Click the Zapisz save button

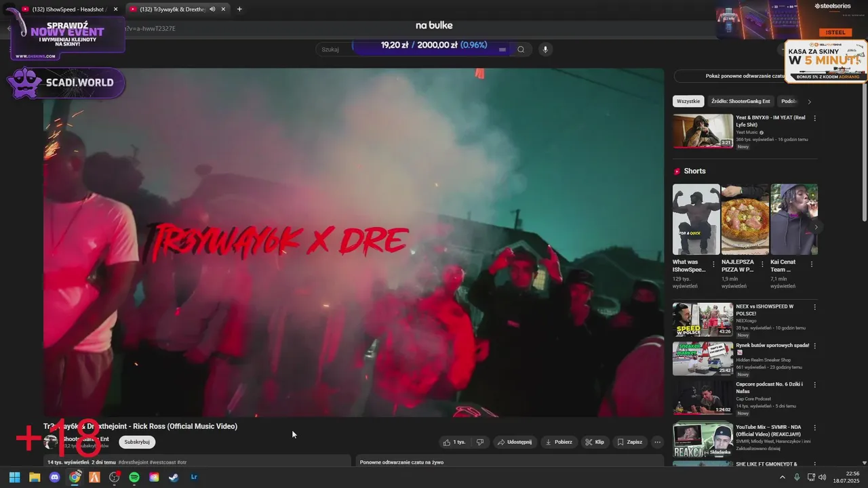629,442
